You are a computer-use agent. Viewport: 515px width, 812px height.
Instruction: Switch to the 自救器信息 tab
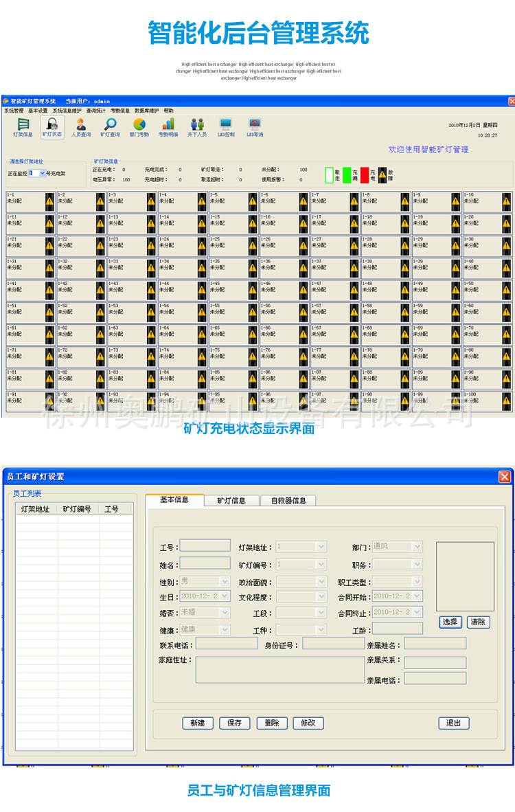[x=288, y=501]
